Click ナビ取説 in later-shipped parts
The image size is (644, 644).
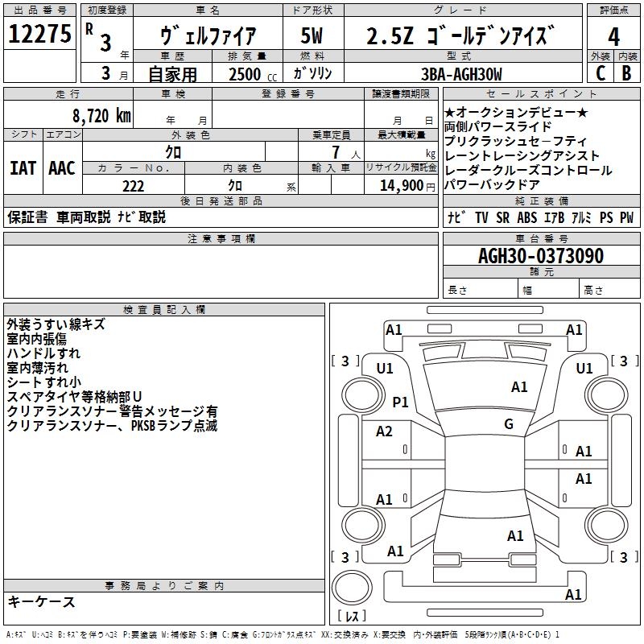coord(142,217)
